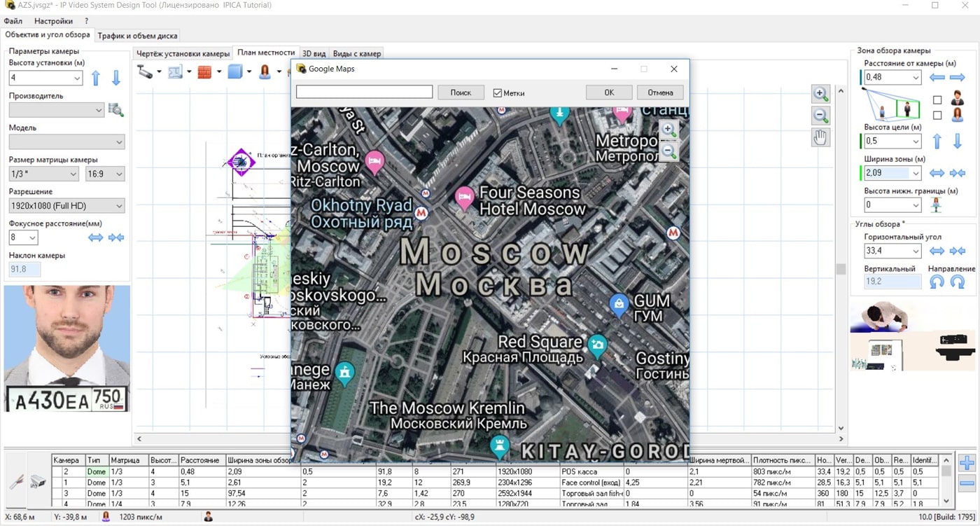
Task: Rotate camera direction counterclockwise
Action: (x=937, y=282)
